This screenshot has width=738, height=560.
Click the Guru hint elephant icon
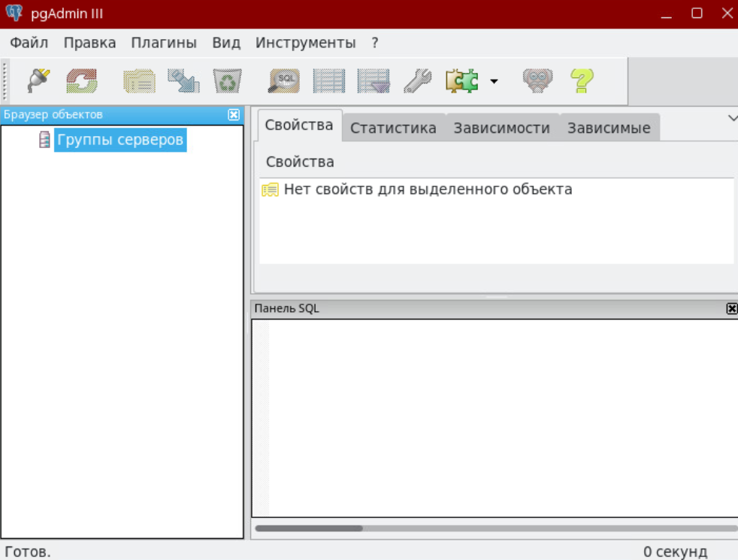click(537, 80)
